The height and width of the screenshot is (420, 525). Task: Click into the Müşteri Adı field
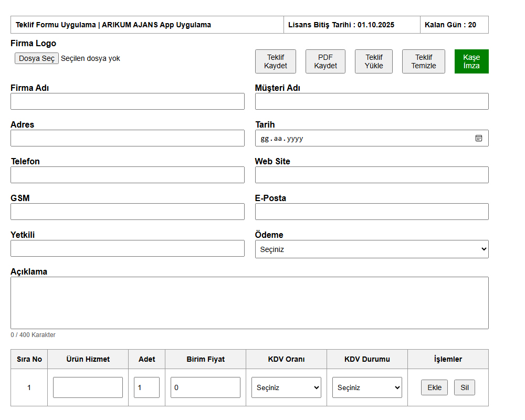point(372,101)
